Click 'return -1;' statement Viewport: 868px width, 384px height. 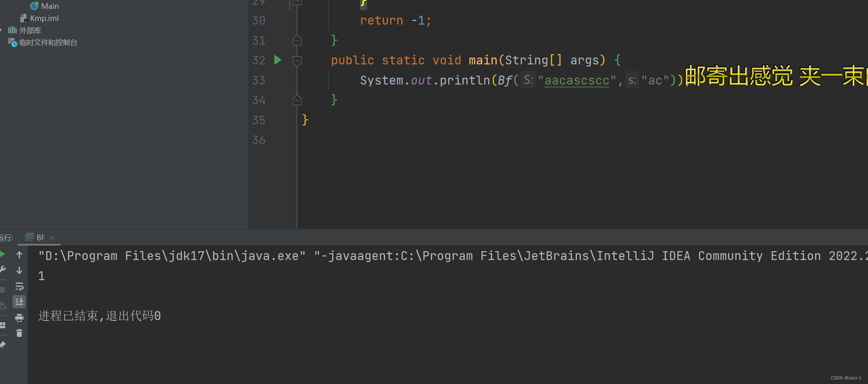coord(395,21)
